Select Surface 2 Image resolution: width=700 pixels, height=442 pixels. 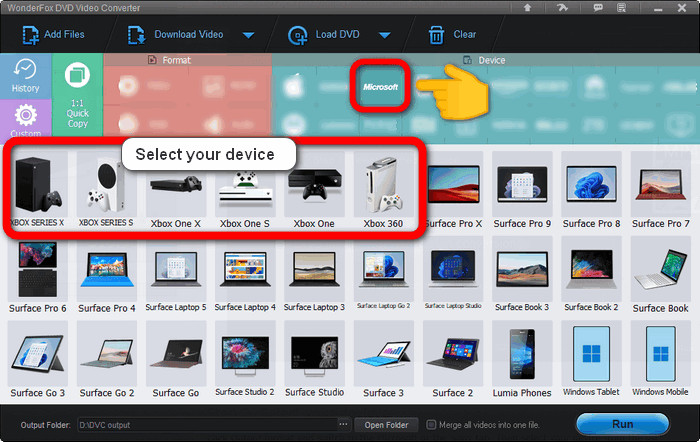click(x=453, y=360)
